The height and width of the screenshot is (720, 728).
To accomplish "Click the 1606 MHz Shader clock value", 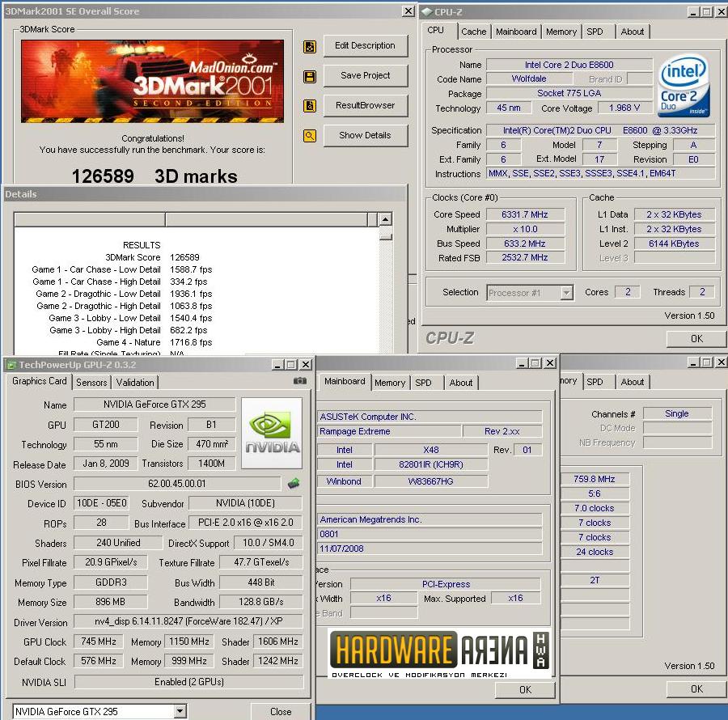I will (278, 642).
